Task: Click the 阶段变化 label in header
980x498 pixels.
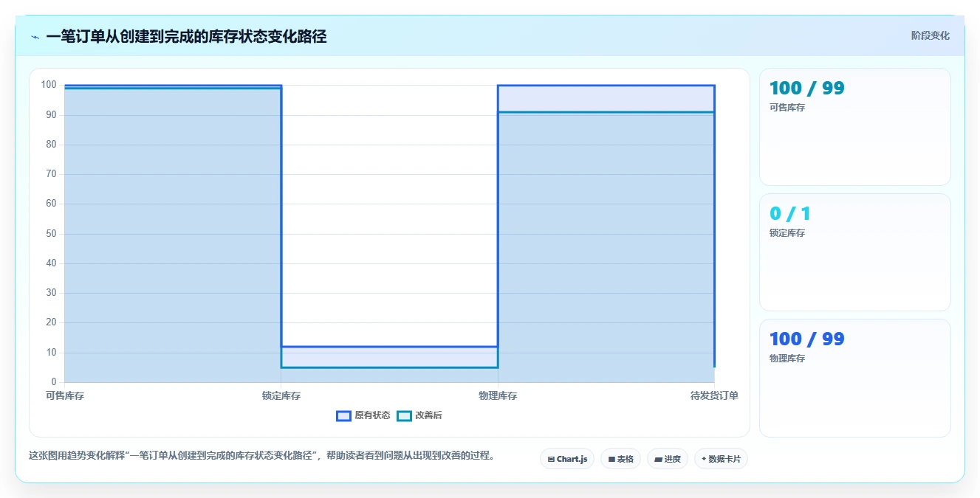Action: (930, 35)
